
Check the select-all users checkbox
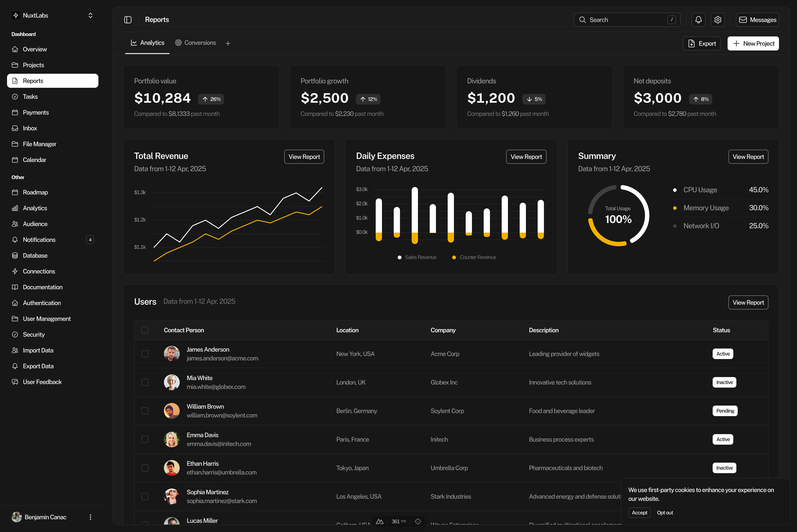[145, 330]
